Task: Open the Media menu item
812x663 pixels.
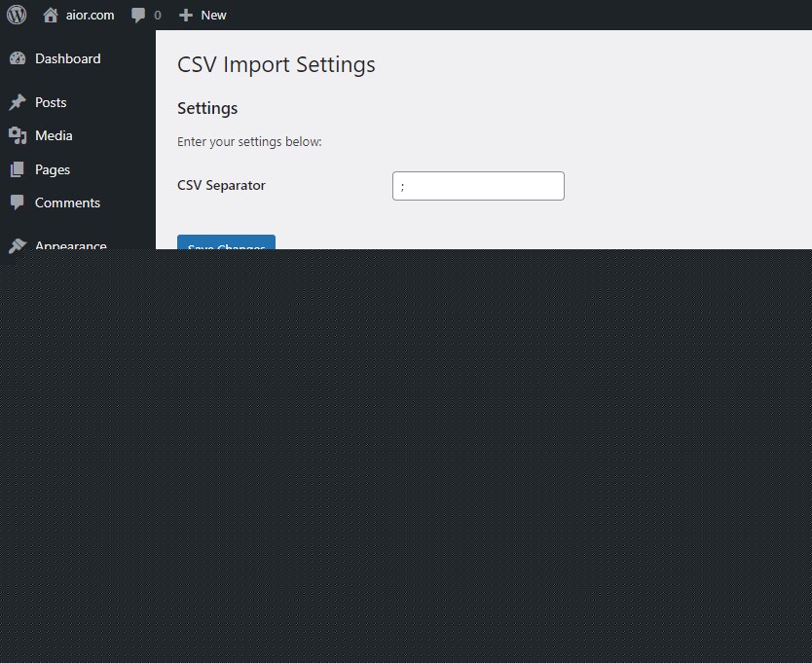Action: coord(54,135)
